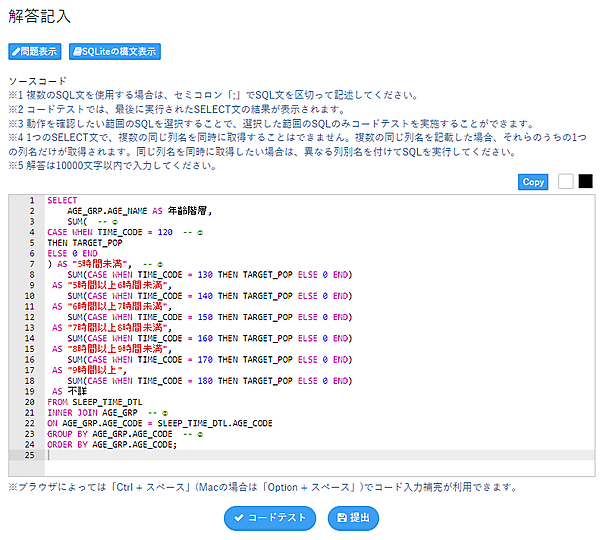Viewport: 600px width, 540px height.
Task: Click the ELSE 0 END line
Action: [72, 253]
